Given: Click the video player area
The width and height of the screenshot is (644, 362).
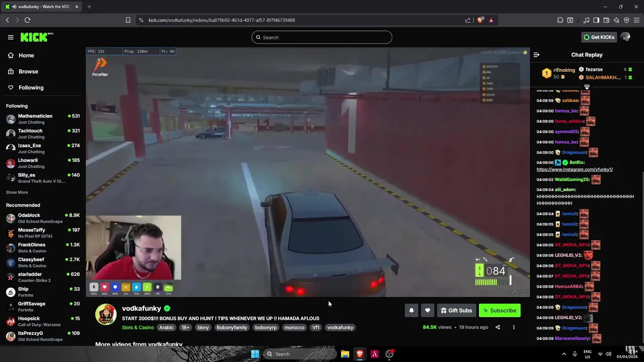Looking at the screenshot, I should point(307,172).
